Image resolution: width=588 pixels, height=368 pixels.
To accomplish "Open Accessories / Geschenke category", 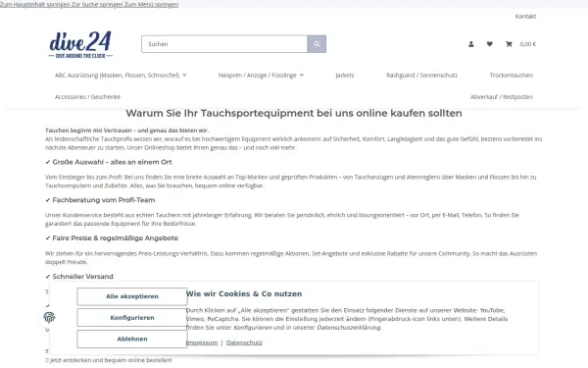I will click(x=87, y=97).
